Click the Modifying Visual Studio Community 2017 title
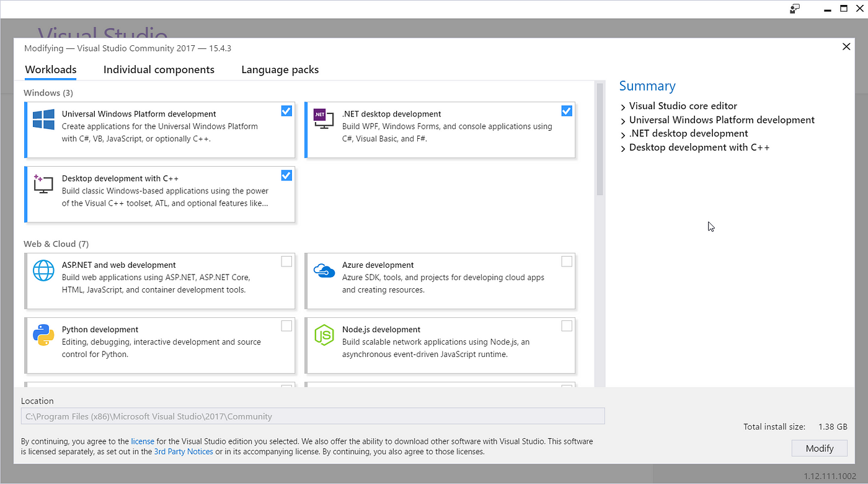868x484 pixels. (128, 48)
